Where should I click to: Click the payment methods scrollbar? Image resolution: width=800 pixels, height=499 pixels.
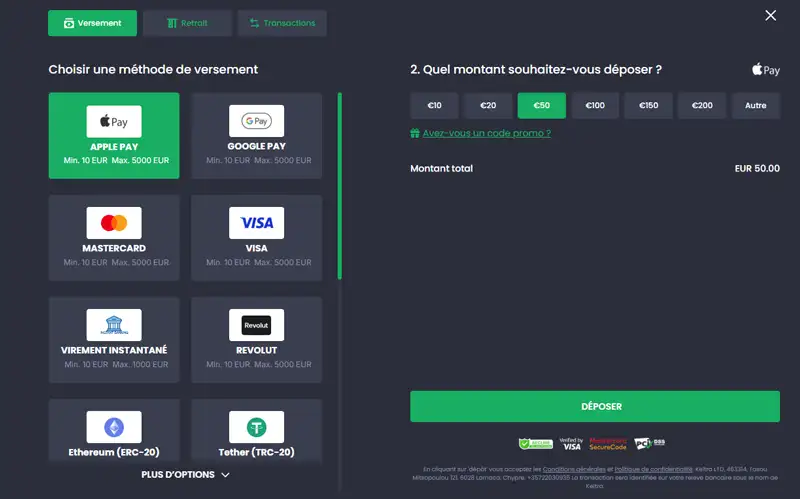(x=340, y=186)
